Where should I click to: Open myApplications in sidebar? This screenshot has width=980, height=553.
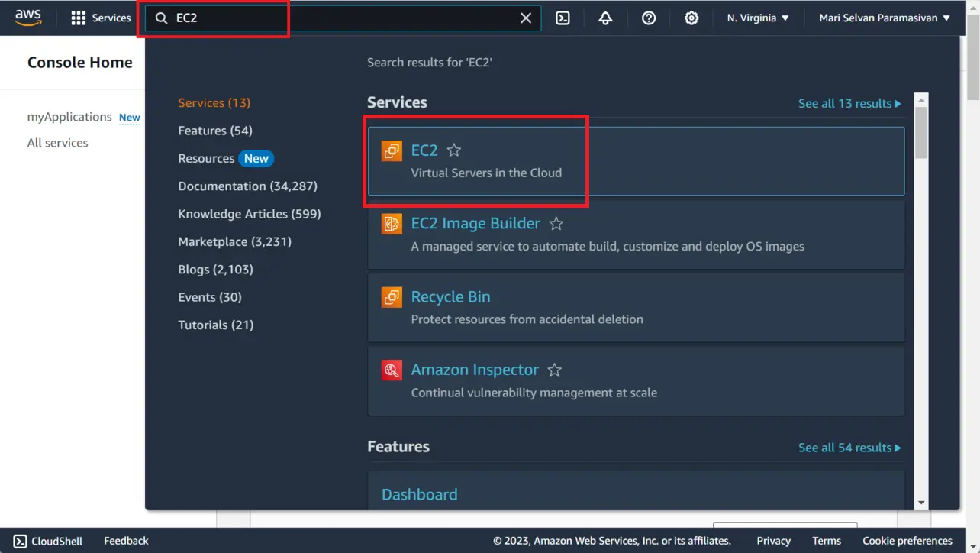69,117
